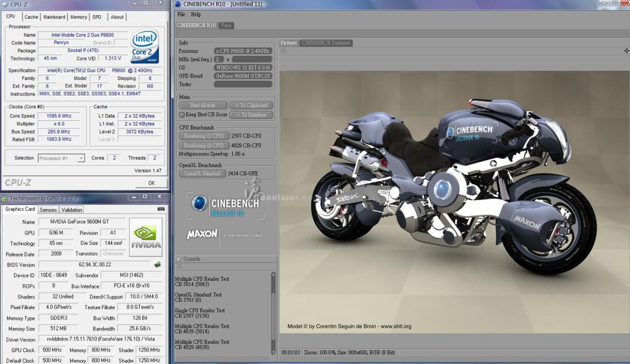630x364 pixels.
Task: Click CPU-Z Name Intel Mobile Core 2 Duo P8600
Action: 83,35
